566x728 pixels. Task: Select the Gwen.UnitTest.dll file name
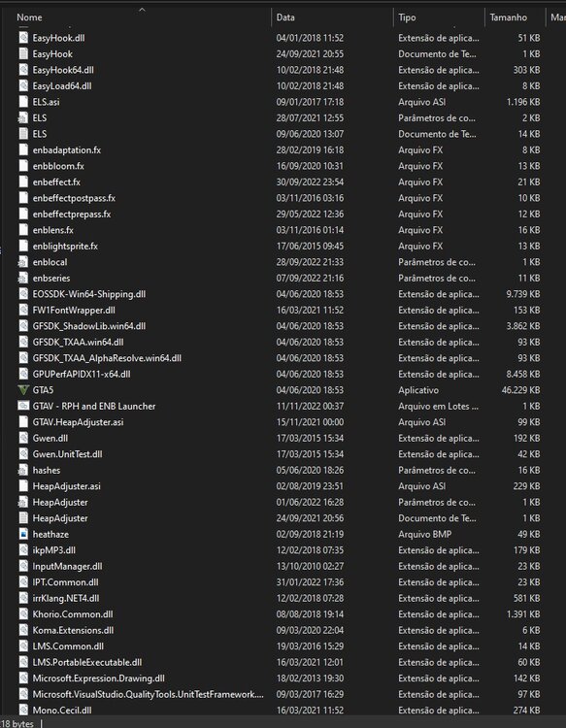tap(67, 454)
